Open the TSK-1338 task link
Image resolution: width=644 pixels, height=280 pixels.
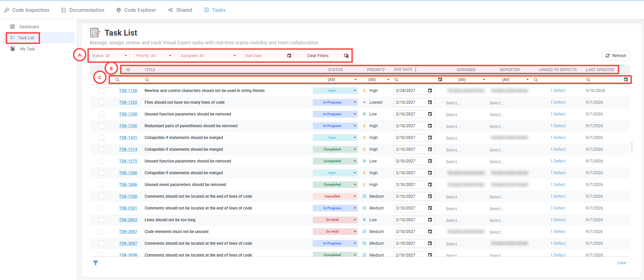[128, 114]
